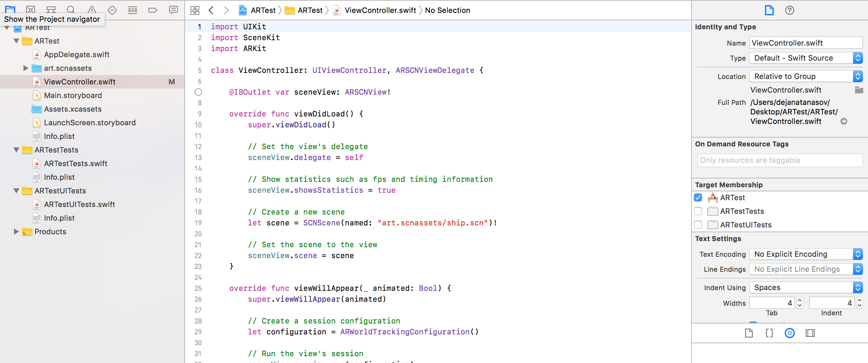Show the Find navigator

point(71,10)
